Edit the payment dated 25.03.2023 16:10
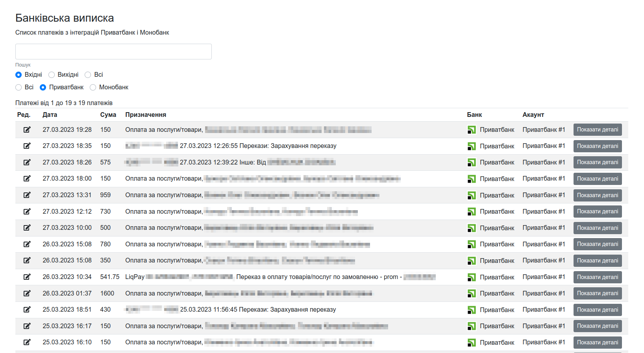This screenshot has width=644, height=353. point(27,342)
